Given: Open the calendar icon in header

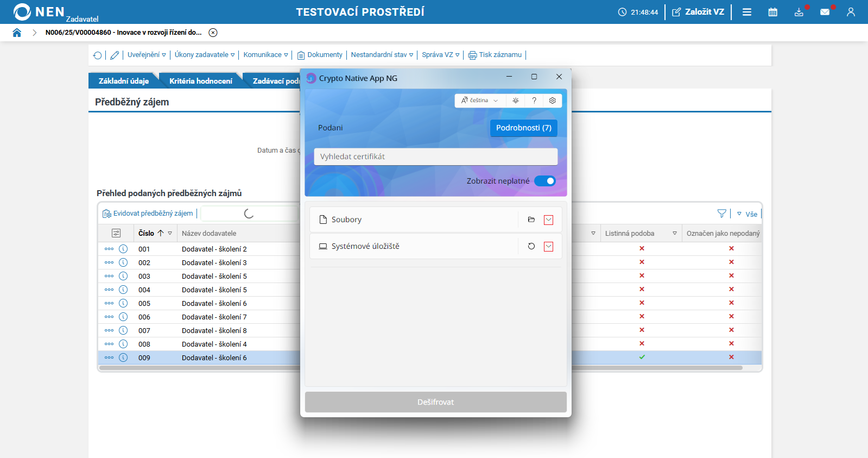Looking at the screenshot, I should pos(773,12).
